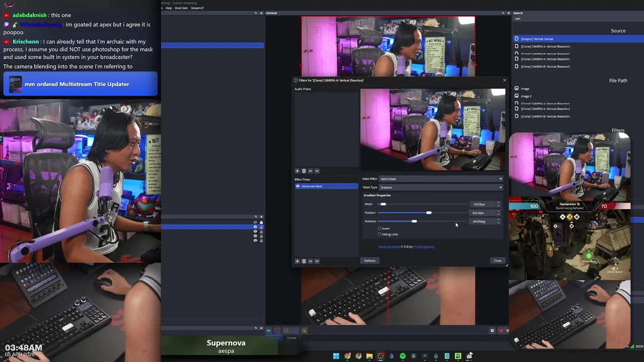
Task: Open Spotify from the taskbar
Action: 403,356
